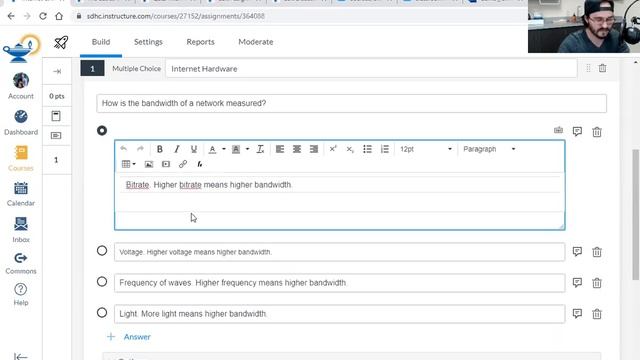The width and height of the screenshot is (640, 360).
Task: Delete the Frequency of waves answer
Action: (597, 283)
